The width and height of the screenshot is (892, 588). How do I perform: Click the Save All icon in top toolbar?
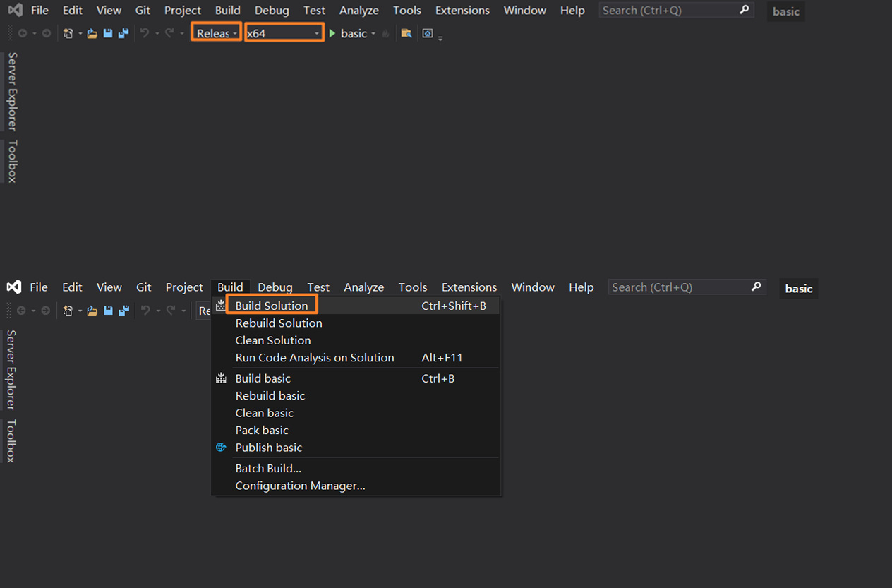[123, 33]
